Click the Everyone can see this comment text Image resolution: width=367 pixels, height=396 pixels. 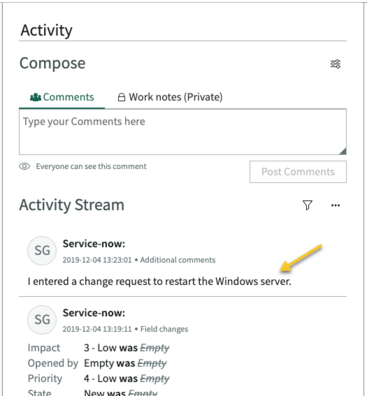click(91, 166)
